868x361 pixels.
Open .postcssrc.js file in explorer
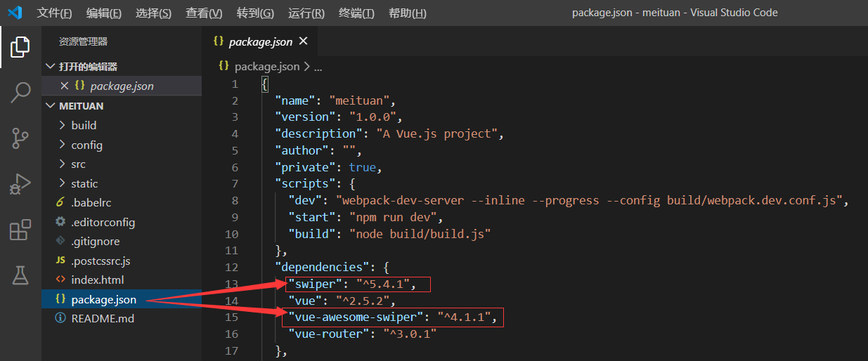pyautogui.click(x=122, y=261)
